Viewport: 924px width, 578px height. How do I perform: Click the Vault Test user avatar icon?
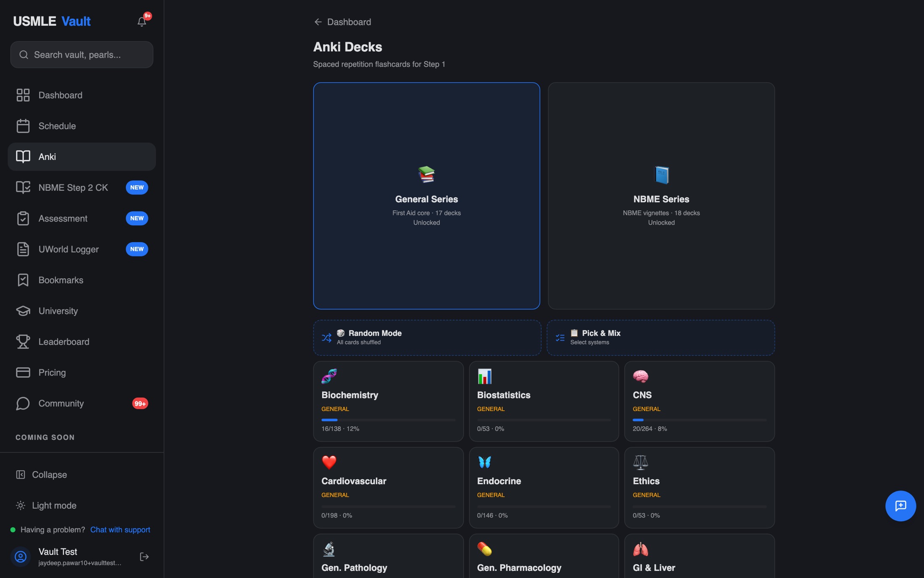[x=21, y=557]
